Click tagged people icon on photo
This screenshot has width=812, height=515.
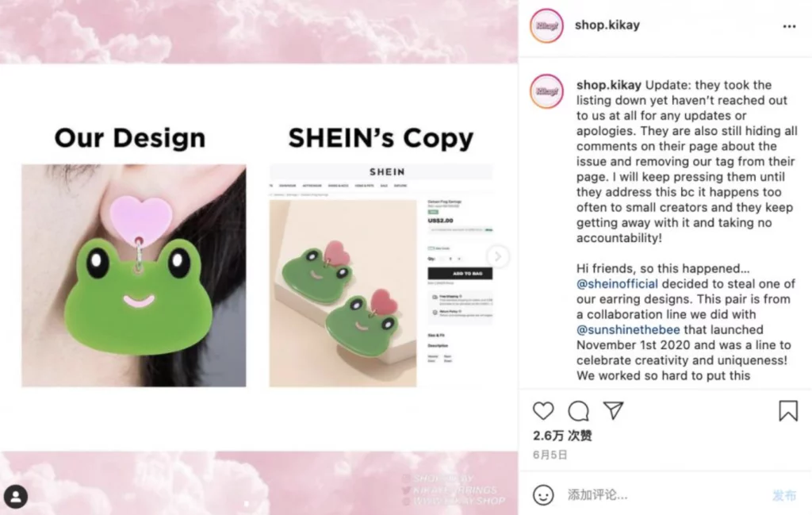[x=16, y=497]
